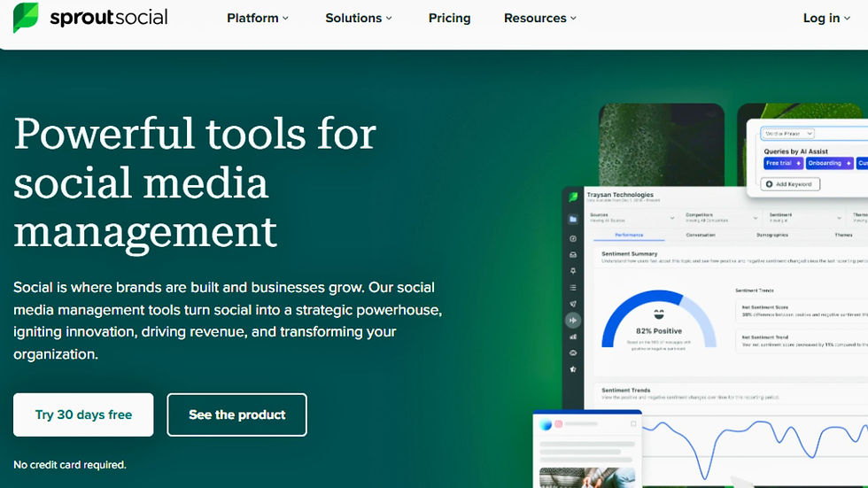This screenshot has height=488, width=868.
Task: Click the smiley face in the sentiment gauge
Action: pos(659,314)
